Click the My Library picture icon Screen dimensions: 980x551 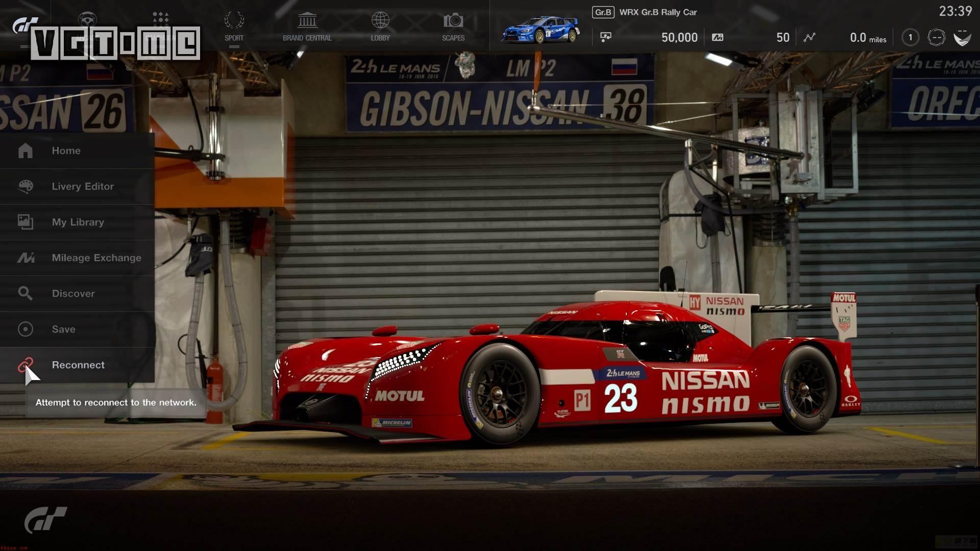pos(26,221)
